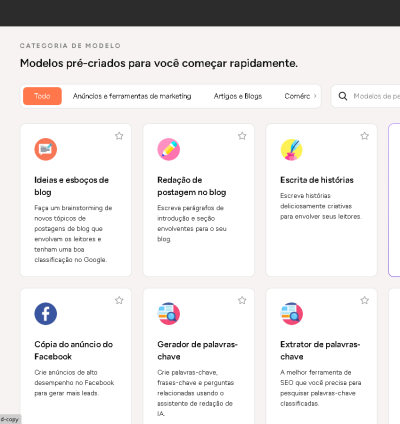Click the yellow quill story writing icon
The width and height of the screenshot is (400, 424).
coord(292,149)
